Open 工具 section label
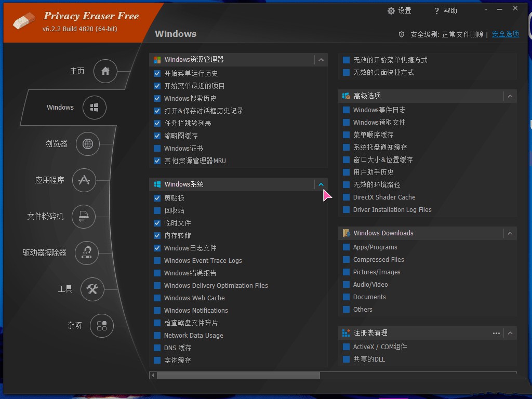Viewport: 532px width, 399px height. pos(65,289)
